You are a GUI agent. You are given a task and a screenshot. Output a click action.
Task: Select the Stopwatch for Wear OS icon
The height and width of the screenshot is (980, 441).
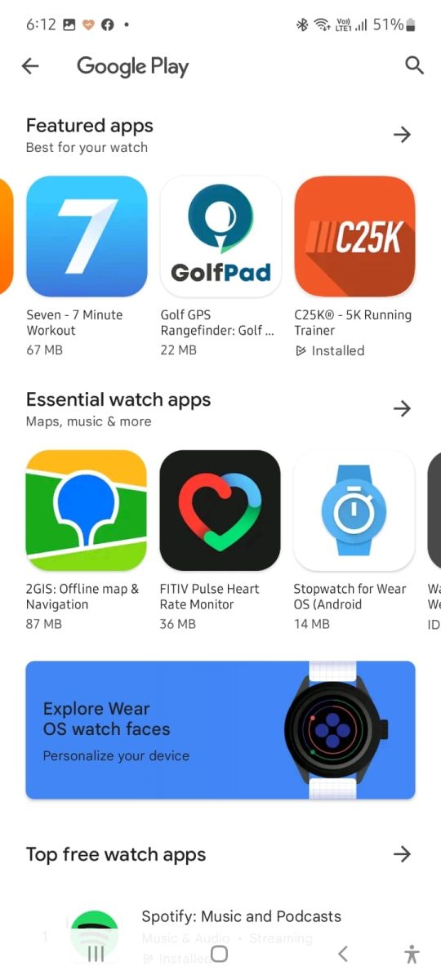coord(354,510)
